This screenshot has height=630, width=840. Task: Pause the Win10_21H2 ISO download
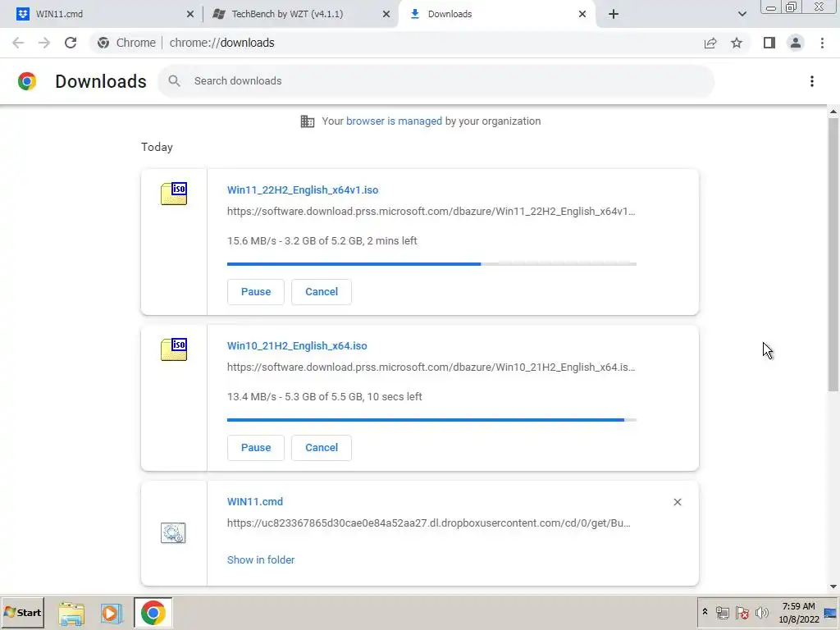coord(256,448)
